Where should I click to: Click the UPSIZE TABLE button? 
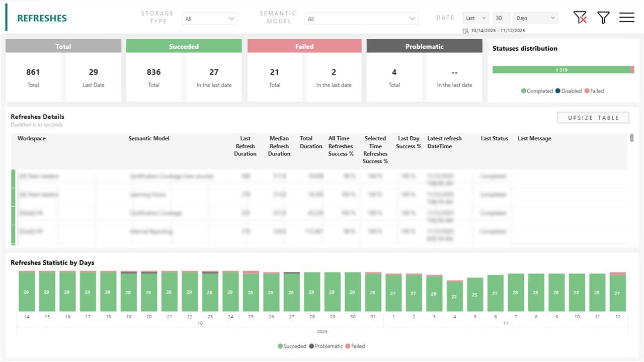click(592, 117)
